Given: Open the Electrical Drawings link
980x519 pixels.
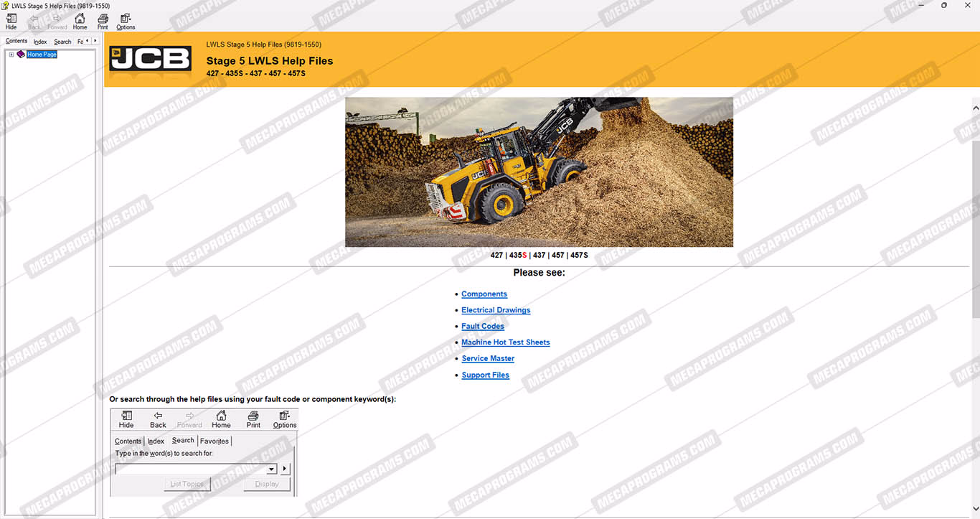Looking at the screenshot, I should pyautogui.click(x=496, y=310).
